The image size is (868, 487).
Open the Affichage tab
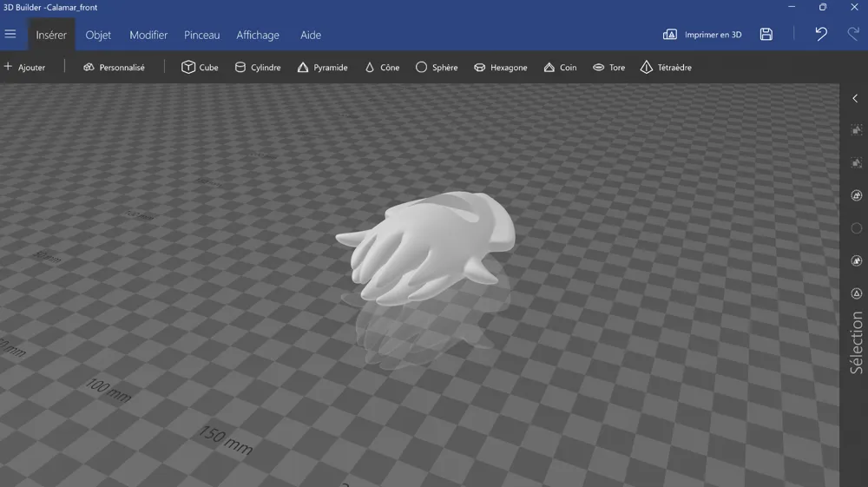[258, 35]
